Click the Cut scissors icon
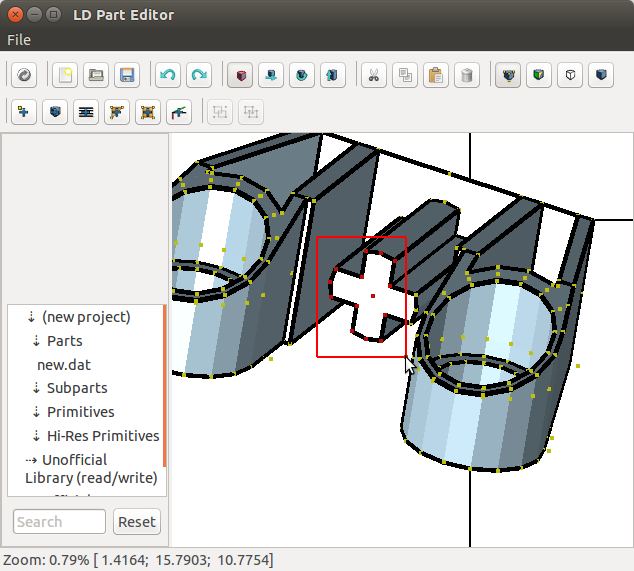The image size is (634, 571). click(x=372, y=75)
